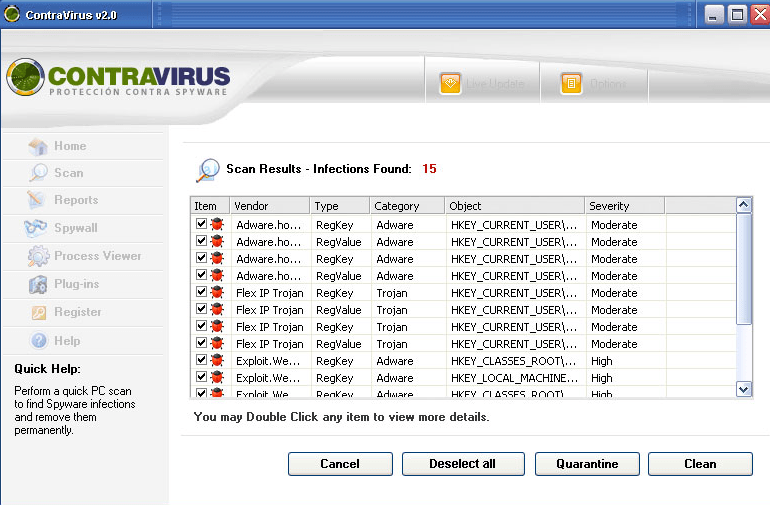Click the Plug-ins icon in sidebar
The height and width of the screenshot is (505, 770).
tap(38, 285)
